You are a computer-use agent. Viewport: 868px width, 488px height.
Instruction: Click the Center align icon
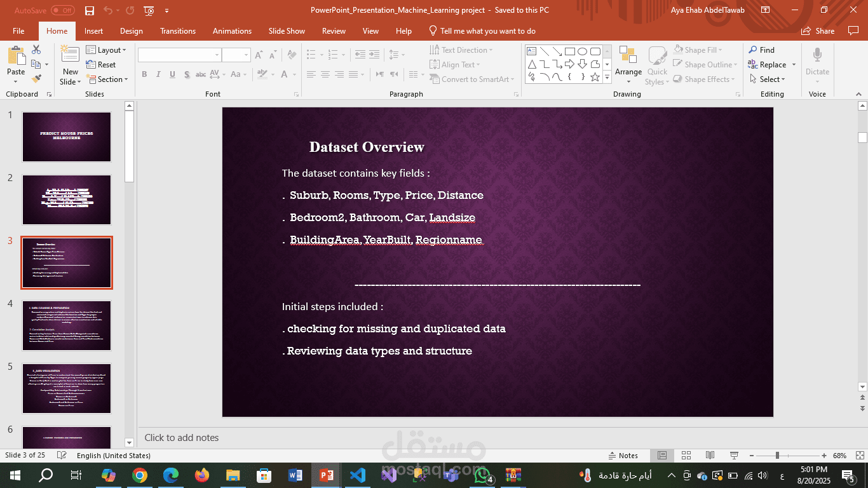click(x=325, y=74)
